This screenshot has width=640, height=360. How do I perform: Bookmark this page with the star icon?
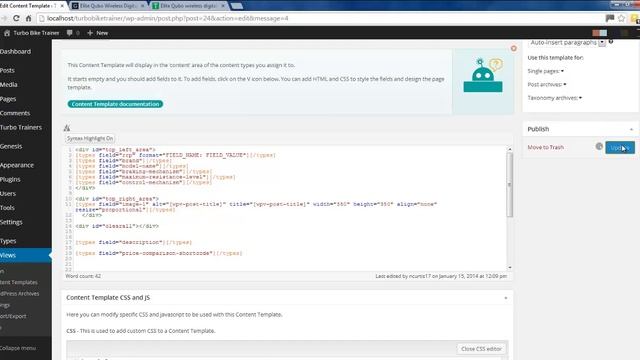[x=621, y=18]
